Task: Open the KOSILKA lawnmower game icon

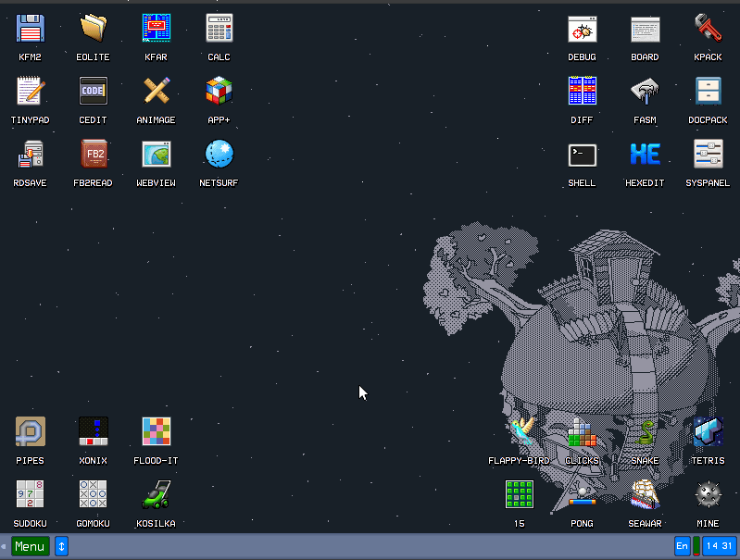Action: (157, 494)
